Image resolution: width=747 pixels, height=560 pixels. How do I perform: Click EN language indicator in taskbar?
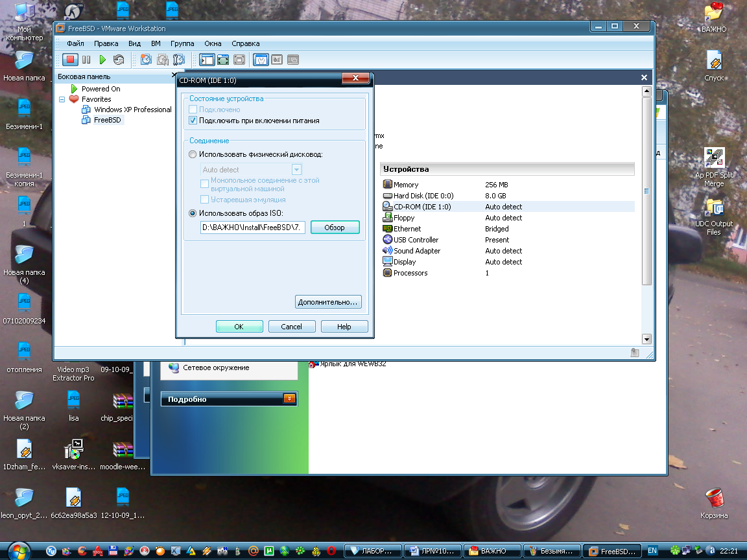pos(652,550)
